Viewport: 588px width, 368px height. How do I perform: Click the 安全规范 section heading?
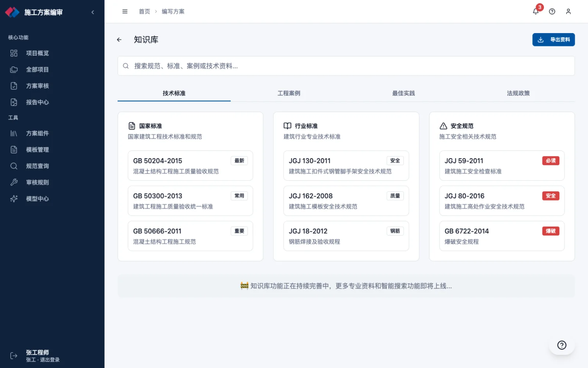click(x=462, y=126)
